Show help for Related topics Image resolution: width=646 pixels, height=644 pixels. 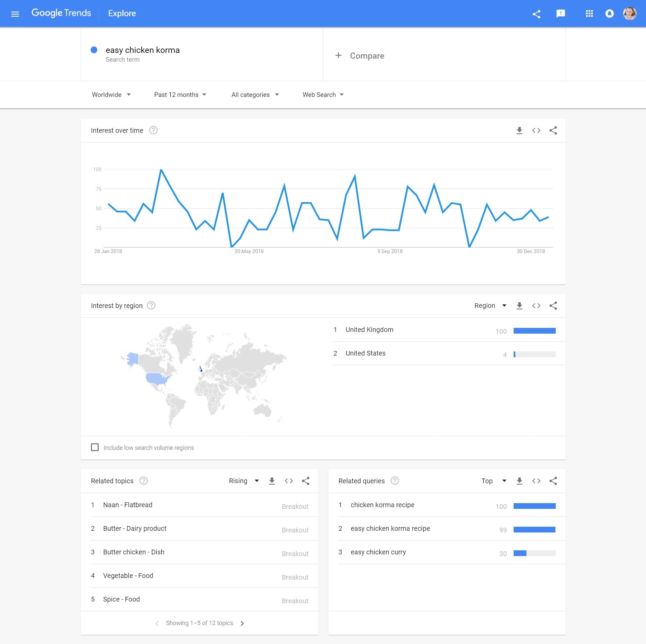(143, 481)
